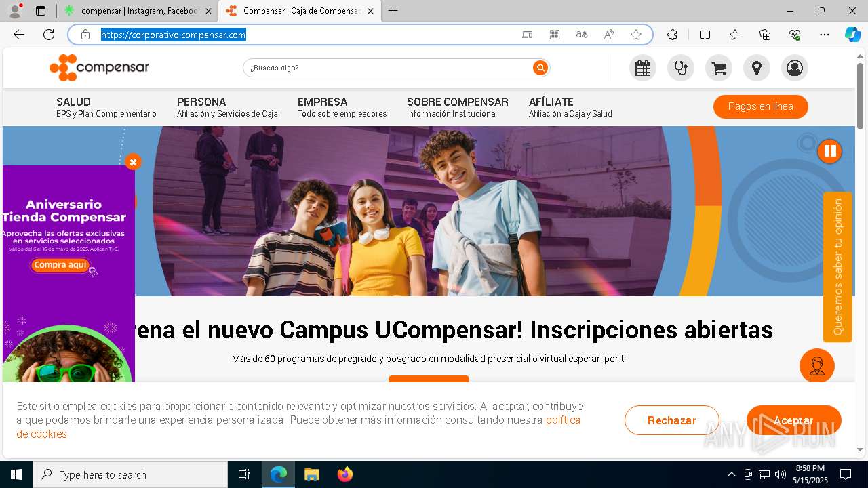The height and width of the screenshot is (488, 868).
Task: Open File Explorer from taskbar
Action: [x=311, y=474]
